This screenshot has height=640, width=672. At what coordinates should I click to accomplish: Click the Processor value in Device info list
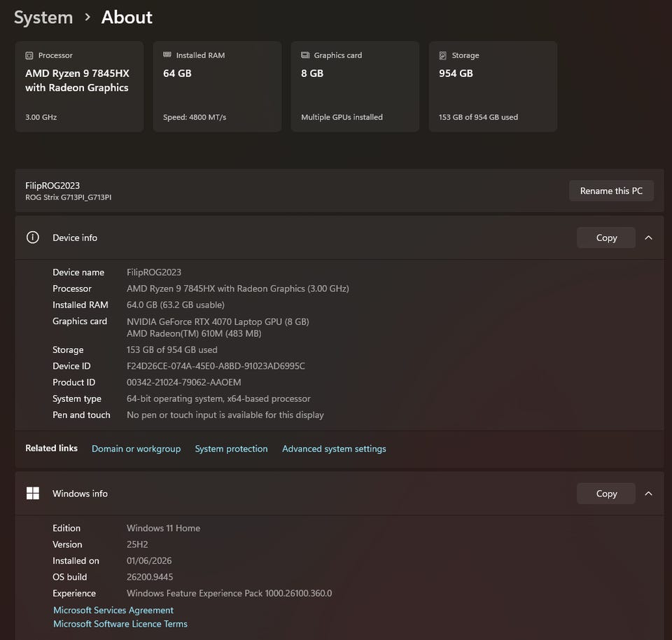pyautogui.click(x=238, y=288)
